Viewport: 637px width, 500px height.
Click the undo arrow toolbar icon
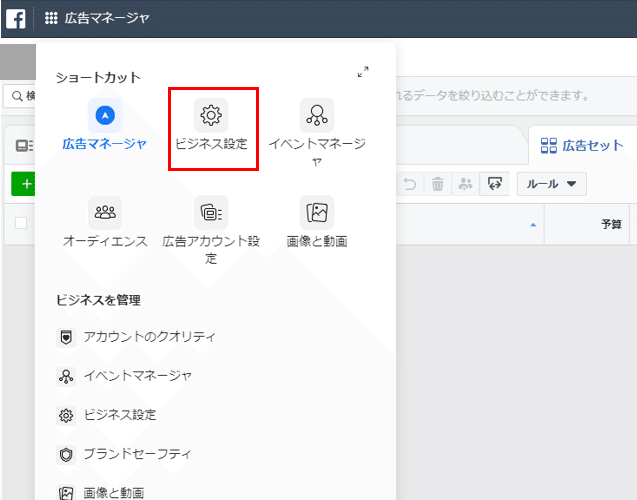[410, 184]
